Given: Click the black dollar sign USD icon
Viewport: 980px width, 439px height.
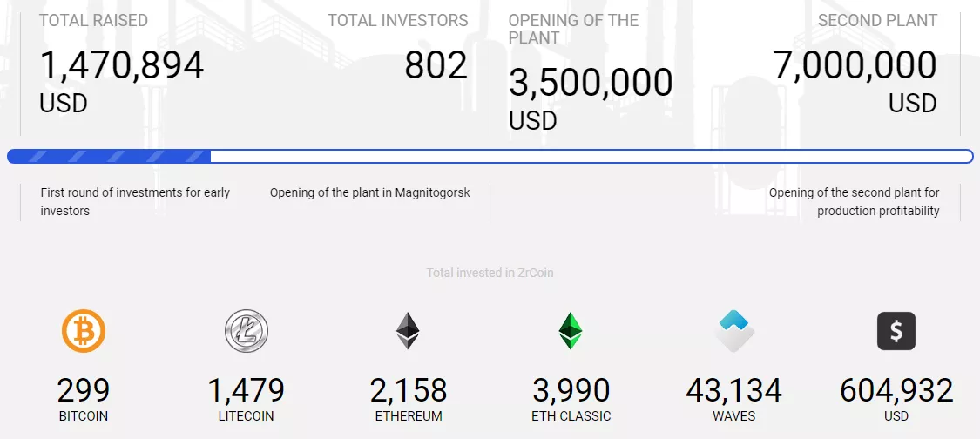Looking at the screenshot, I should 896,332.
